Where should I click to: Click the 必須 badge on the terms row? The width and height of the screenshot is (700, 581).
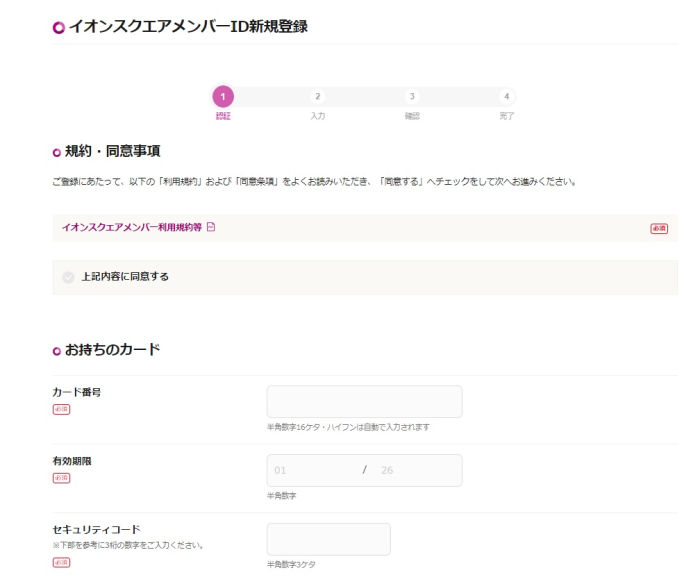click(658, 228)
